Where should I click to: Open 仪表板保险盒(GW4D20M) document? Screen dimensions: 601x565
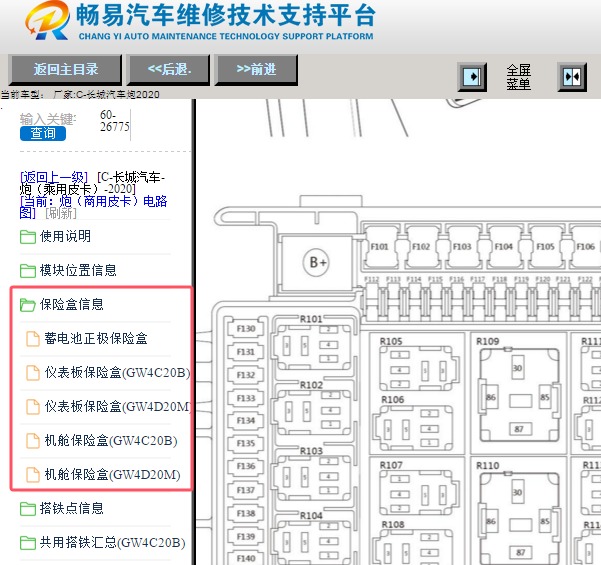(x=117, y=406)
